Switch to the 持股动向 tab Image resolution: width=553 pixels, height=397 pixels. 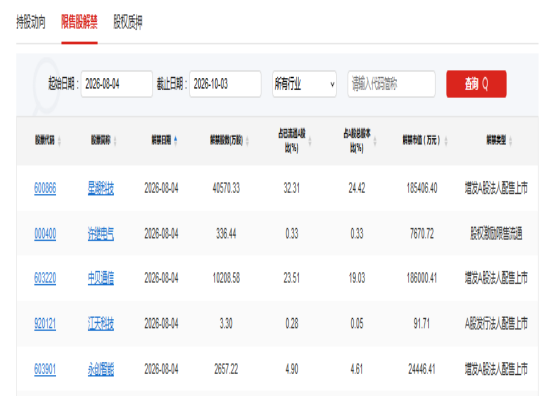pos(31,22)
